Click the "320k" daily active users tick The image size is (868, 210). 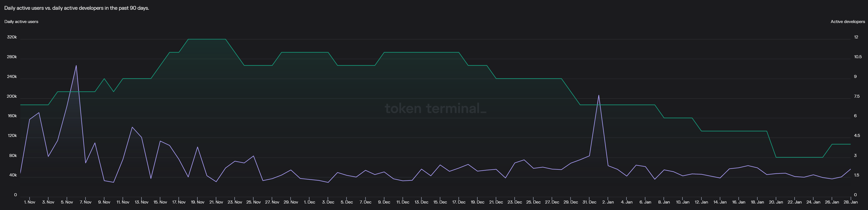coord(12,37)
